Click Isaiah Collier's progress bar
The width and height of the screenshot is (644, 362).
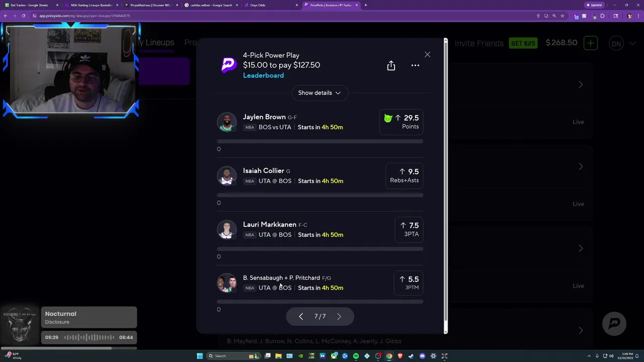click(320, 195)
